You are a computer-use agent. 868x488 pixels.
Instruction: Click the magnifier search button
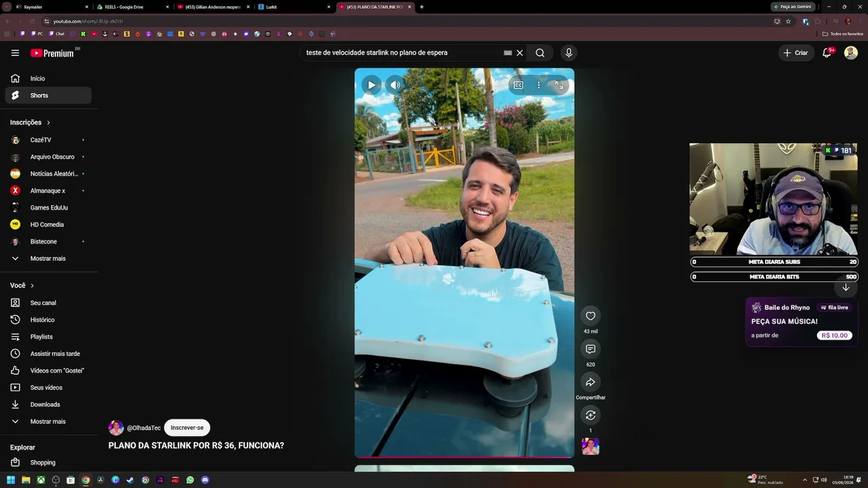click(540, 53)
